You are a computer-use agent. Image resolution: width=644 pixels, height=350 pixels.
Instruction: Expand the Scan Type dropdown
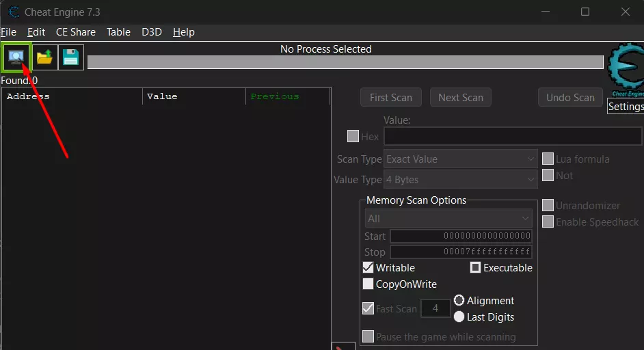[460, 159]
